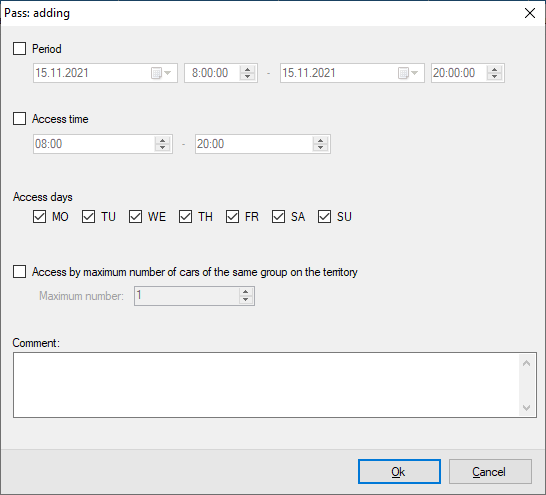546x495 pixels.
Task: Uncheck the MO access day
Action: click(x=39, y=217)
